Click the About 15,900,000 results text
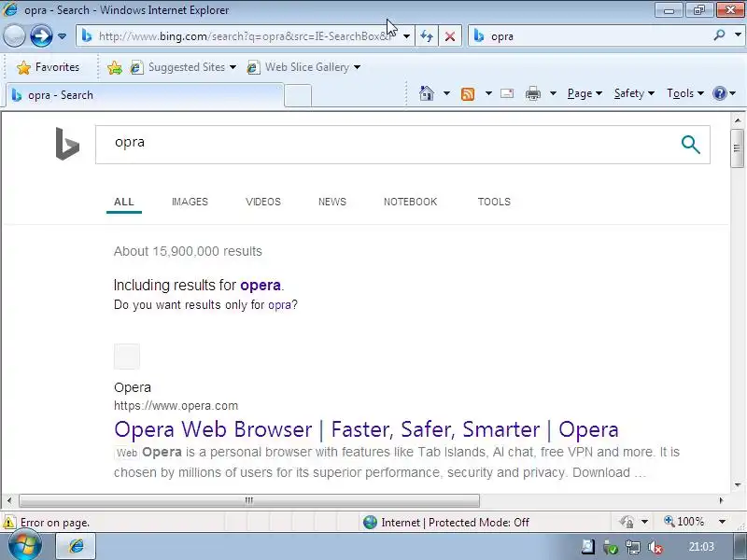Screen dimensions: 747x560 [x=188, y=251]
